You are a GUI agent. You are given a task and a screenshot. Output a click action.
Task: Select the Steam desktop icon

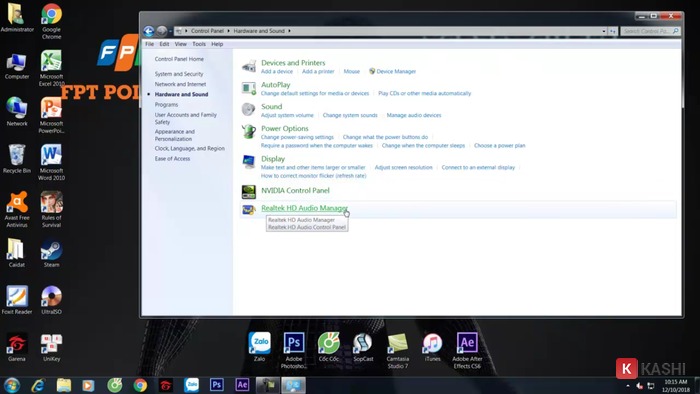(51, 253)
